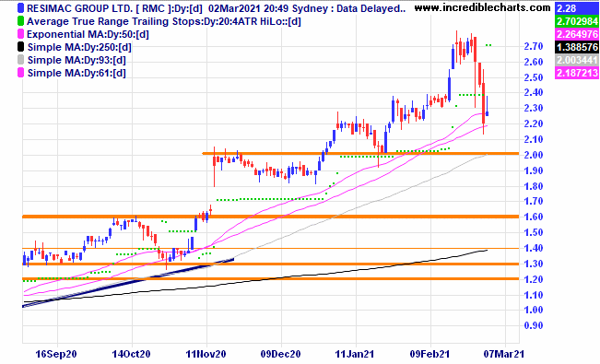
Task: Click the gray Simple MA 93 legend swatch
Action: pyautogui.click(x=20, y=60)
